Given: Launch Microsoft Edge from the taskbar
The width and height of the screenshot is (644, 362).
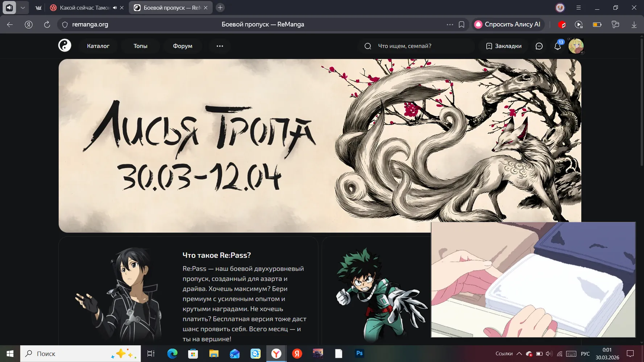Looking at the screenshot, I should coord(172,354).
